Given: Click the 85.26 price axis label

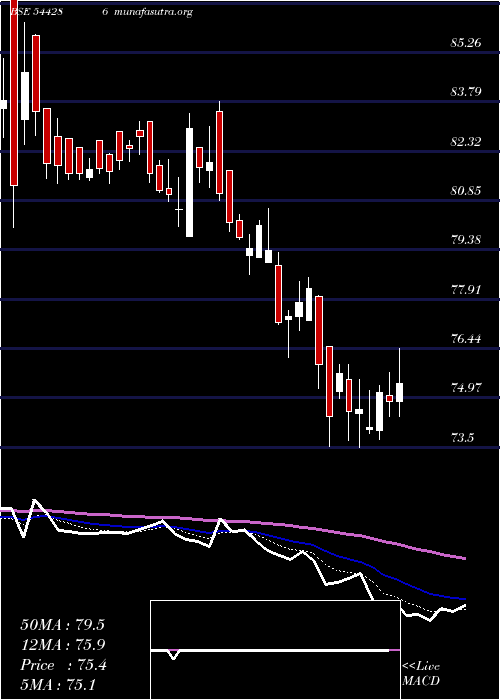Looking at the screenshot, I should click(466, 43).
